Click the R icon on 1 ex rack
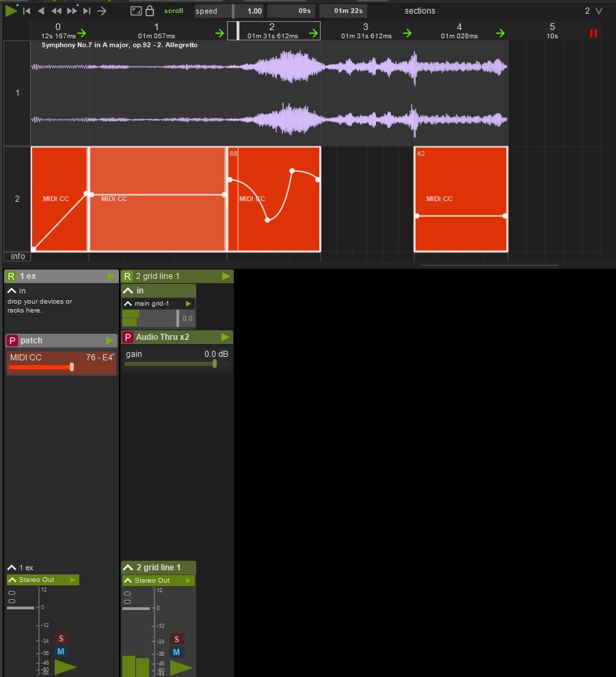This screenshot has height=677, width=616. click(x=11, y=276)
